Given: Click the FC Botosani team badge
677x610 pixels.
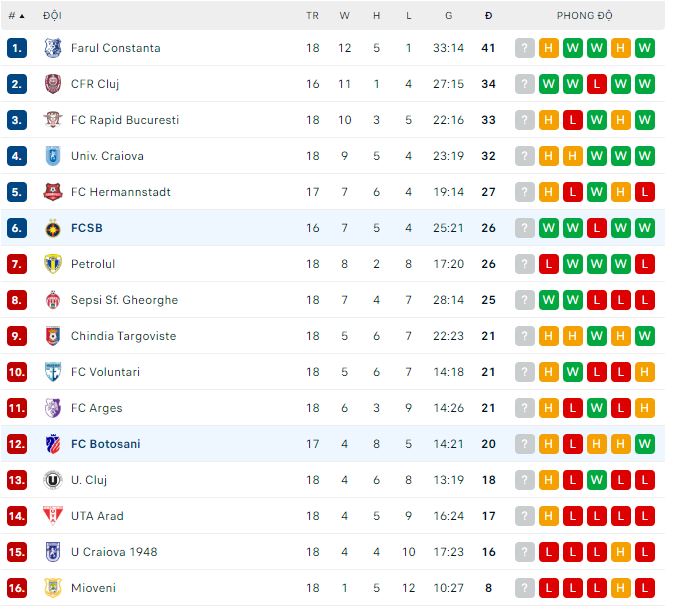Looking at the screenshot, I should pos(53,444).
